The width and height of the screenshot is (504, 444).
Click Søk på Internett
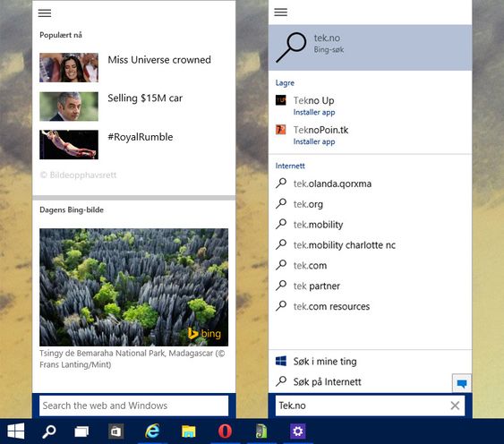pos(328,381)
